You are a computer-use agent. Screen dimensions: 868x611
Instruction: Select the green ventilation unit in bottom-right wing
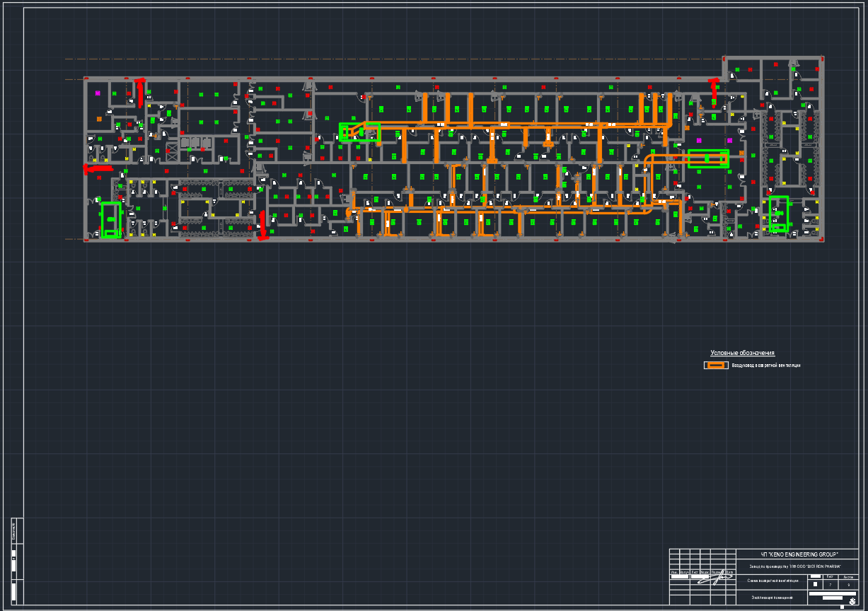779,214
